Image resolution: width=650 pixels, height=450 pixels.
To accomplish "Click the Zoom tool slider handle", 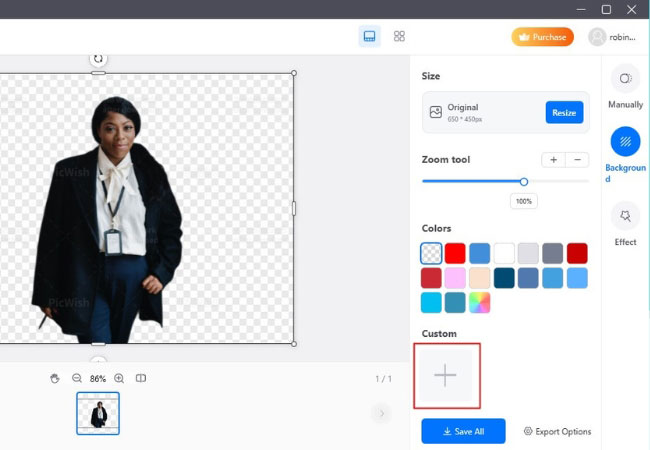I will [x=523, y=181].
